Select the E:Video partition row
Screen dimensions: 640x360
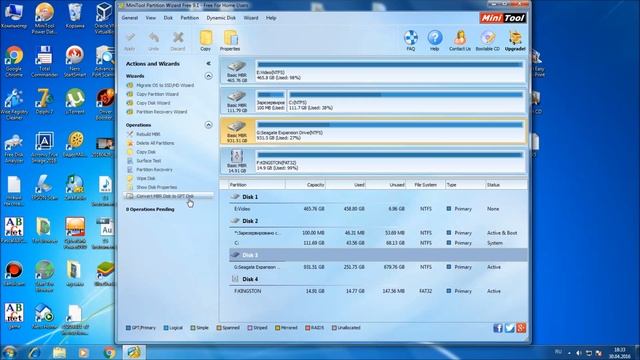coord(378,209)
